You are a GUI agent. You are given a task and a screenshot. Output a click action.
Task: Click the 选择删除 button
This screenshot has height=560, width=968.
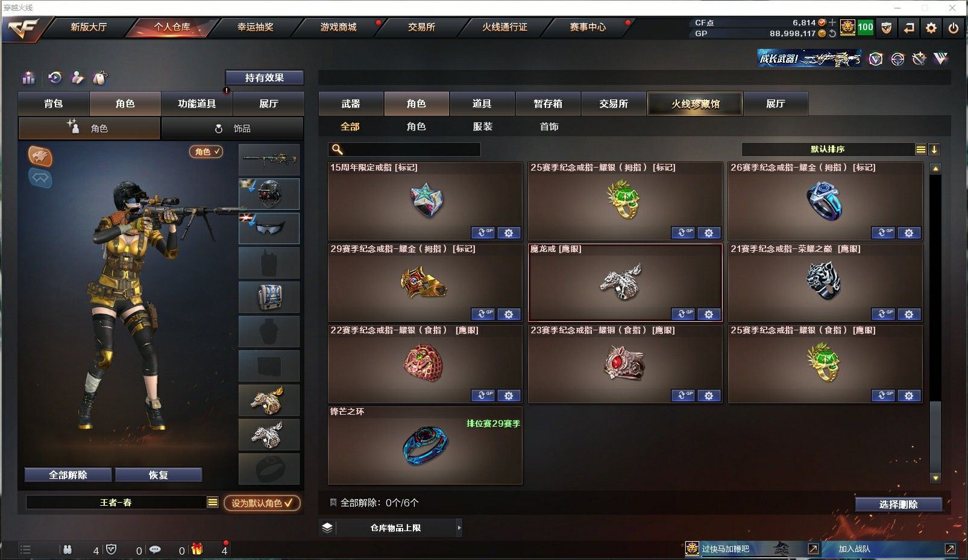[898, 505]
